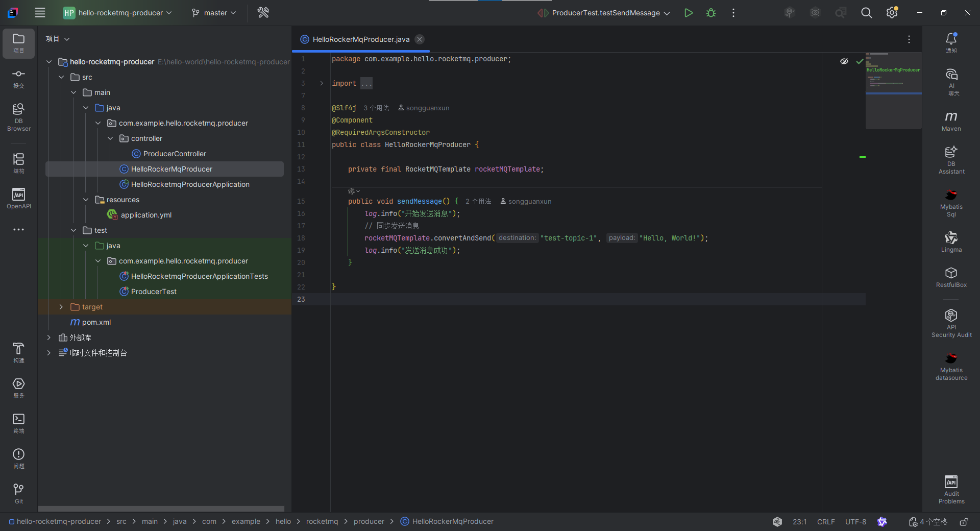Open the ProducerTest.testSendMessage run configuration dropdown
This screenshot has width=980, height=531.
(608, 13)
